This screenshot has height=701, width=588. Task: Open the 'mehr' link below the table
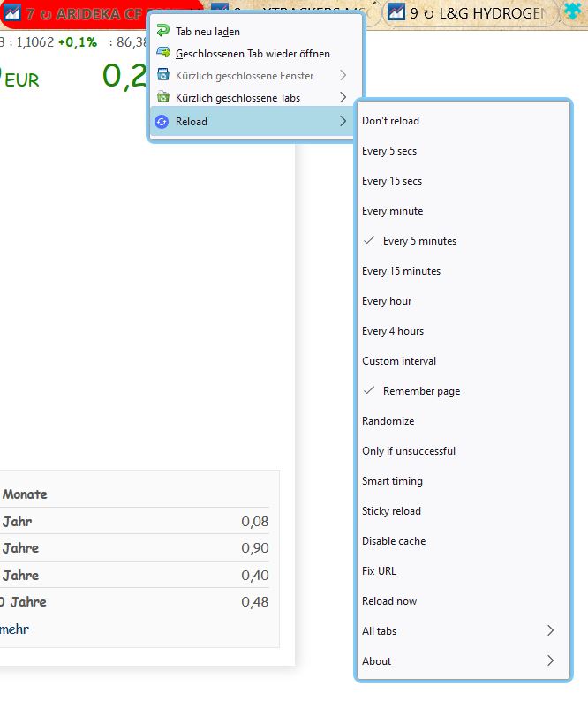point(15,629)
